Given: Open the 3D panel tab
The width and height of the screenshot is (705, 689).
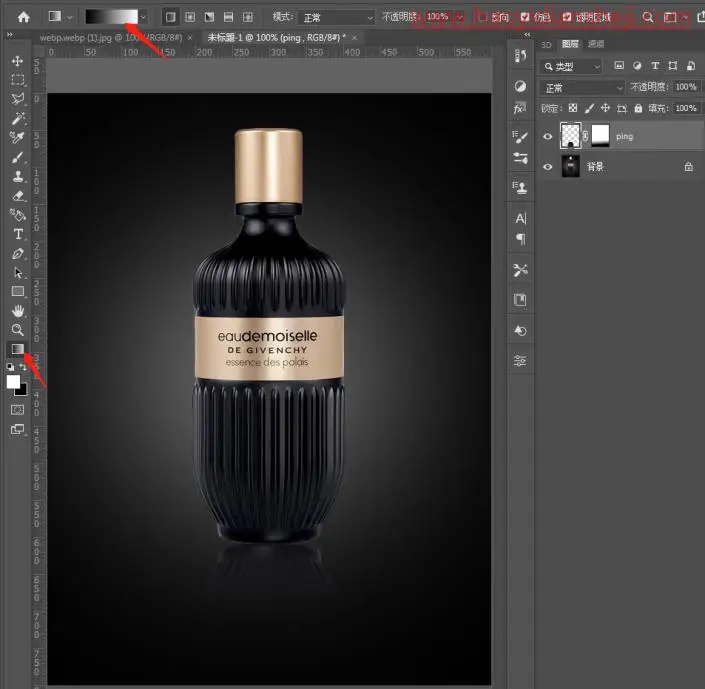Looking at the screenshot, I should pyautogui.click(x=546, y=44).
